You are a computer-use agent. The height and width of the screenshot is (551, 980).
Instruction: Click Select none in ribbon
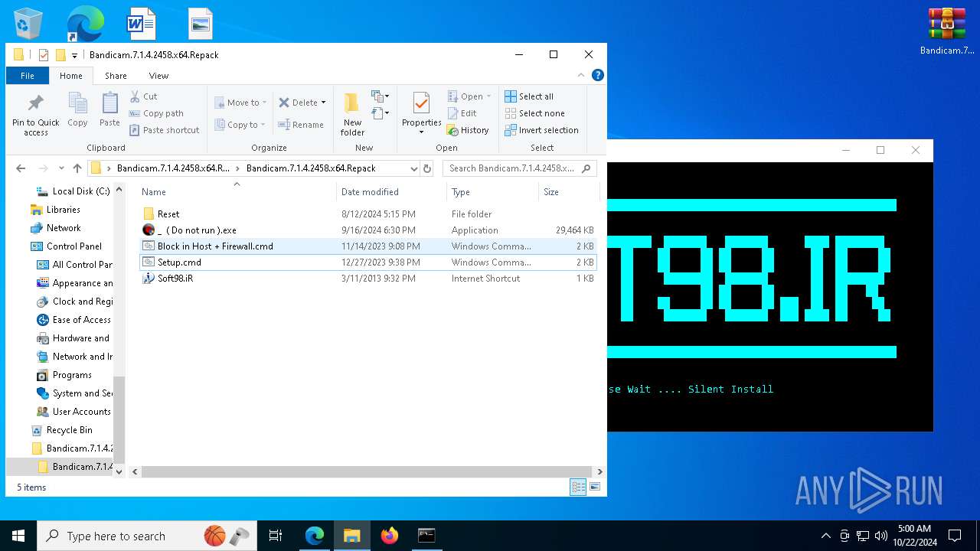534,113
